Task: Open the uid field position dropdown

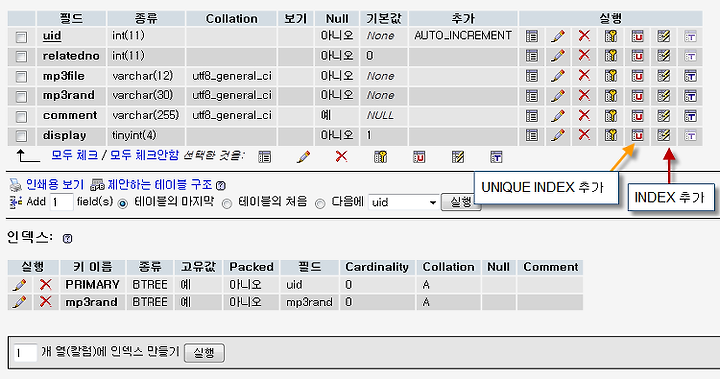Action: pyautogui.click(x=403, y=202)
